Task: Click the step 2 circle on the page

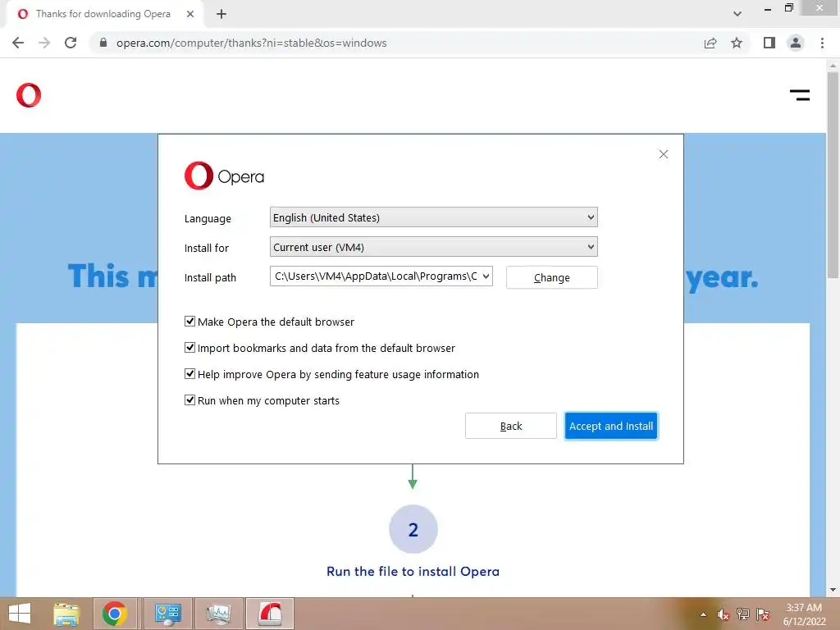Action: (x=413, y=529)
